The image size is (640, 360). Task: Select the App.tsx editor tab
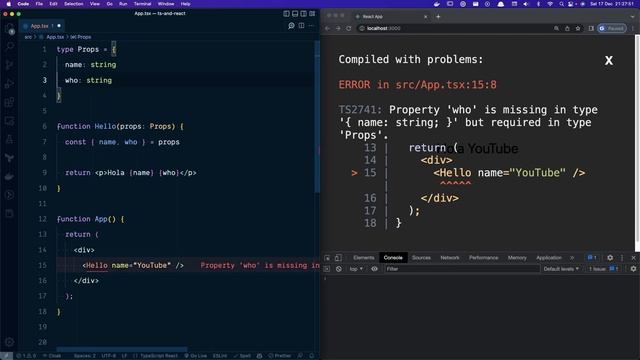[42, 26]
